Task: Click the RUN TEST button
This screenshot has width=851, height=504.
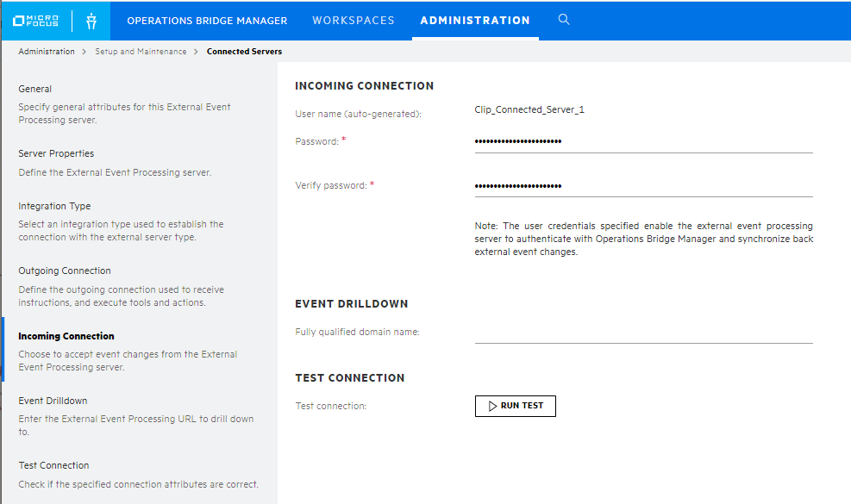Action: [x=515, y=406]
